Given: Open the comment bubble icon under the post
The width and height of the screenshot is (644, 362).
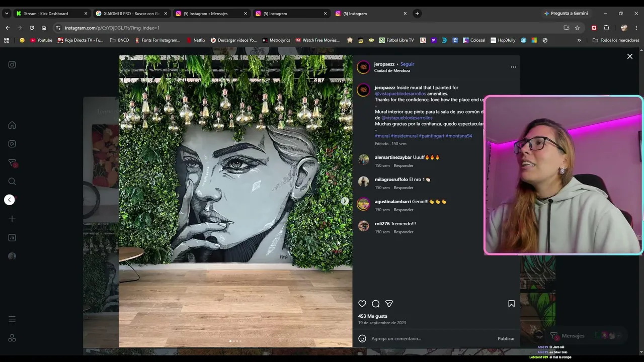Looking at the screenshot, I should [376, 304].
